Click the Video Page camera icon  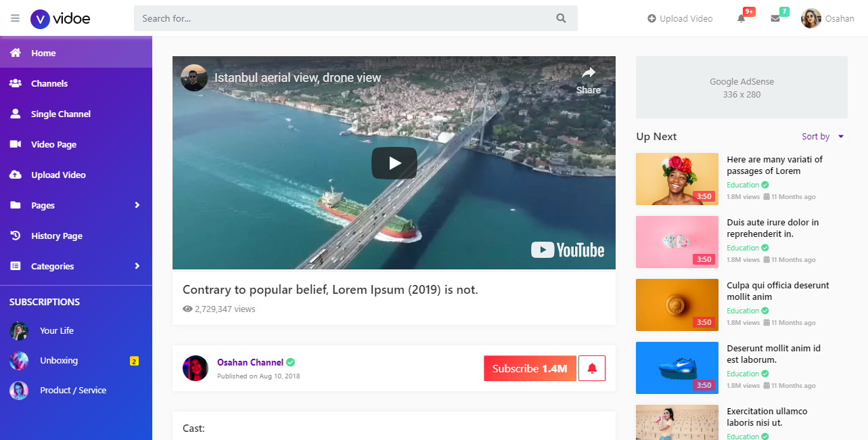coord(16,144)
